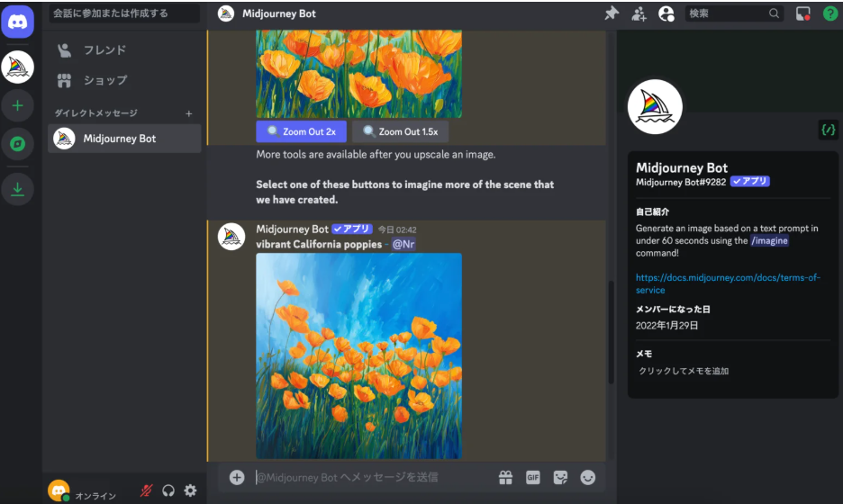The width and height of the screenshot is (843, 504).
Task: Add a server with the plus icon
Action: 18,105
